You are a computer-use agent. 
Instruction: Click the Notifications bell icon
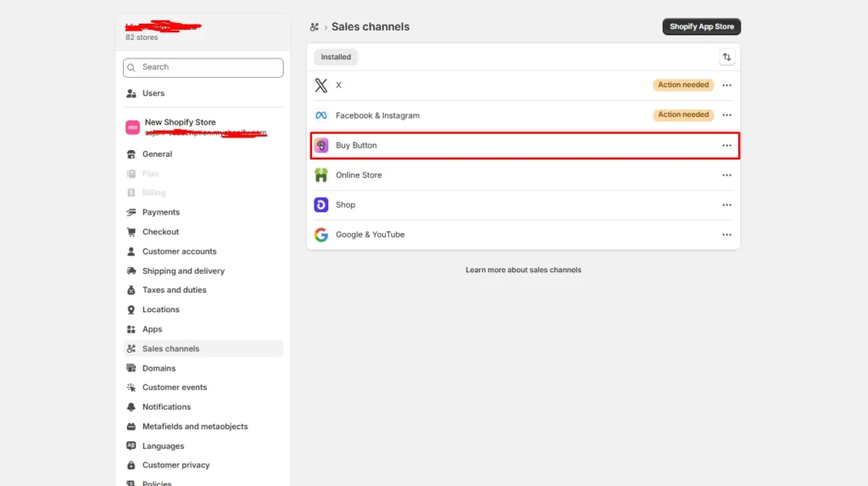pyautogui.click(x=131, y=407)
